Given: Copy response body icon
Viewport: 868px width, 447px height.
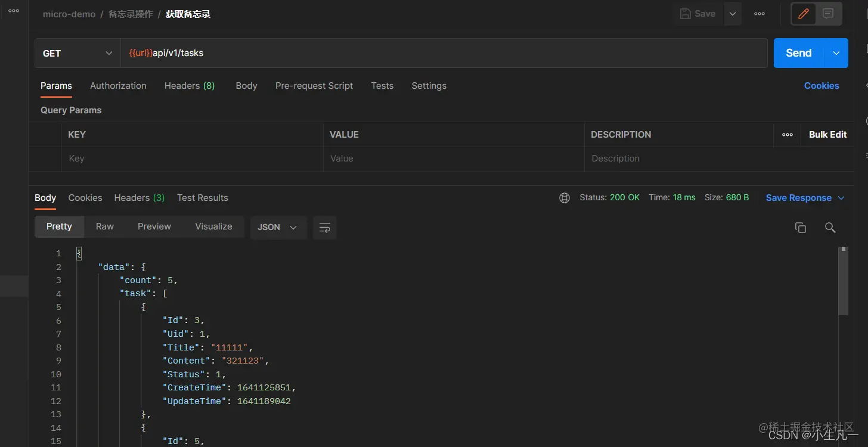Looking at the screenshot, I should pos(801,228).
